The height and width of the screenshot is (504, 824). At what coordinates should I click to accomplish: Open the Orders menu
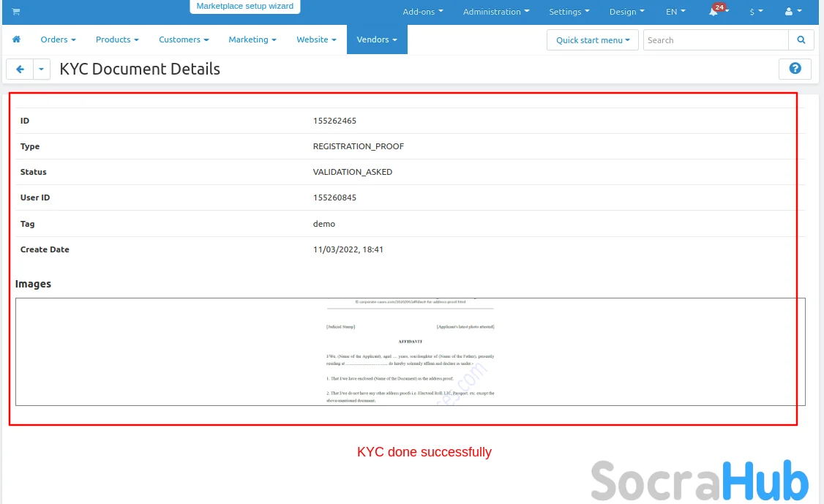[x=59, y=40]
